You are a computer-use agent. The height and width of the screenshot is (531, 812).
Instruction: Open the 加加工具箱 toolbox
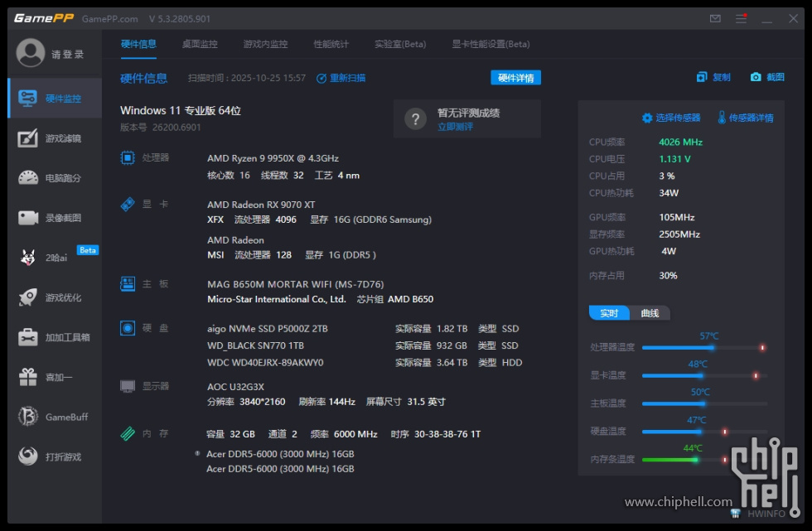click(x=54, y=337)
